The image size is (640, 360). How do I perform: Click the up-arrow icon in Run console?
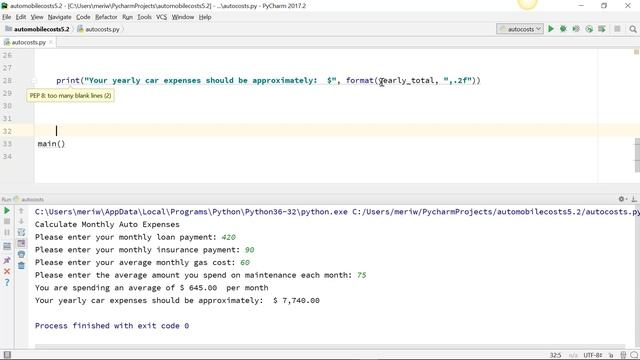point(21,211)
